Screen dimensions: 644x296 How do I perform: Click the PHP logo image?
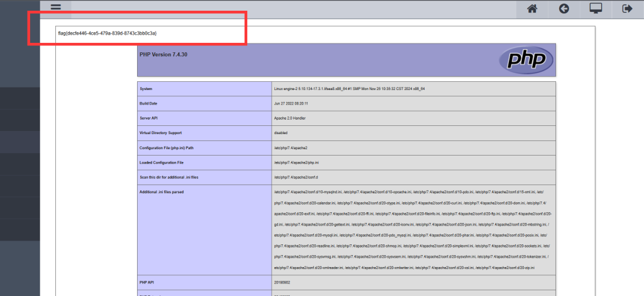click(526, 60)
